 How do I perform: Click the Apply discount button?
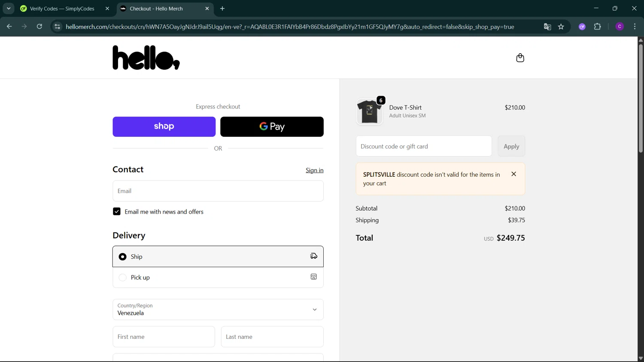(x=511, y=146)
